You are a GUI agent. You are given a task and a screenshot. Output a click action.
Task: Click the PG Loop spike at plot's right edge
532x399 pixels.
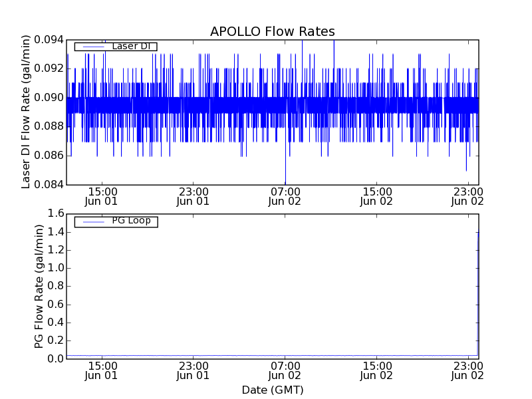(x=478, y=294)
